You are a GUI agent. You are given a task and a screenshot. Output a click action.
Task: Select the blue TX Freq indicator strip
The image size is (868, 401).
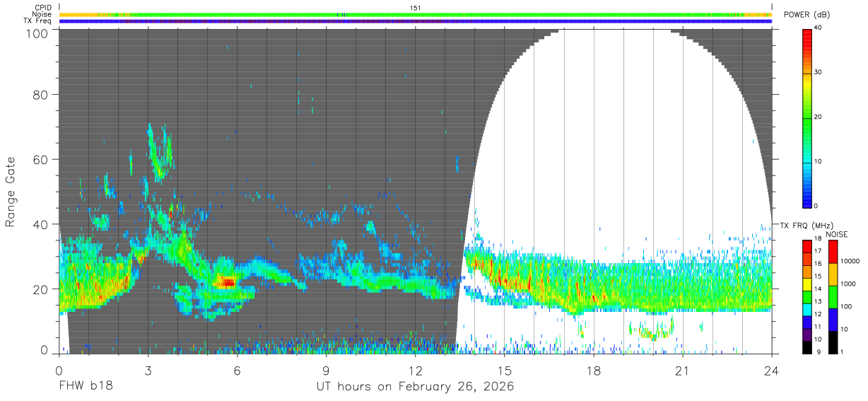[415, 21]
